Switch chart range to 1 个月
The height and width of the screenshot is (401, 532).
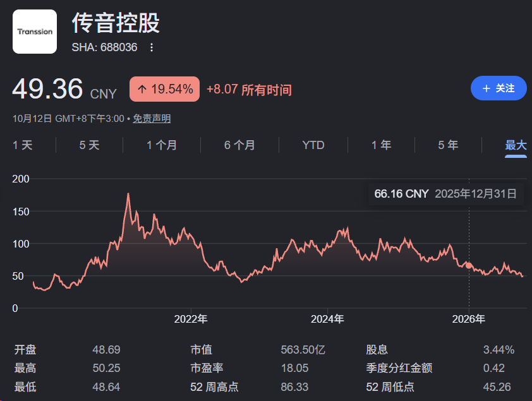point(162,145)
